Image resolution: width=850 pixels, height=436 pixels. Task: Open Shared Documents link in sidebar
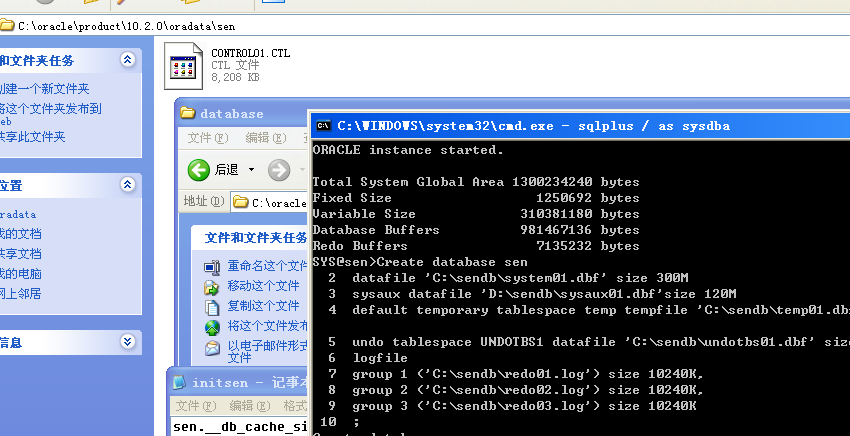21,254
